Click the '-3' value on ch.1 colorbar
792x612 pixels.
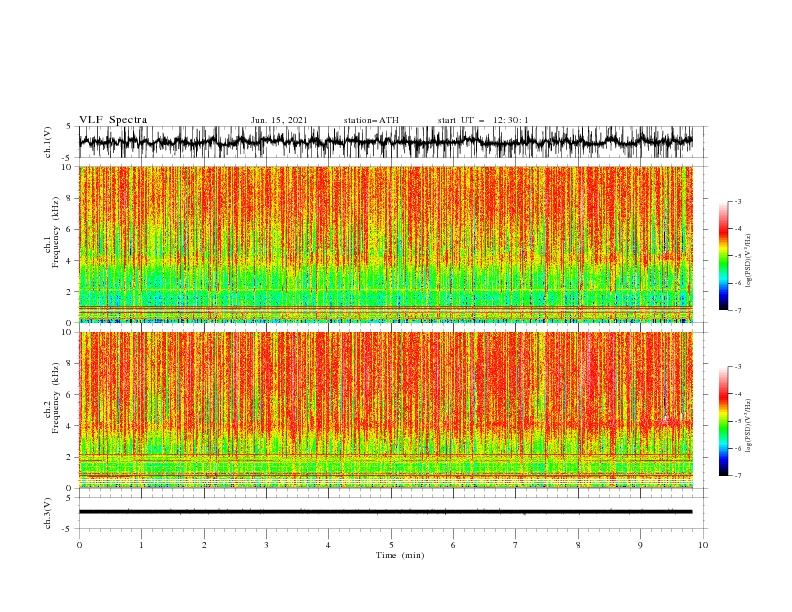[738, 201]
